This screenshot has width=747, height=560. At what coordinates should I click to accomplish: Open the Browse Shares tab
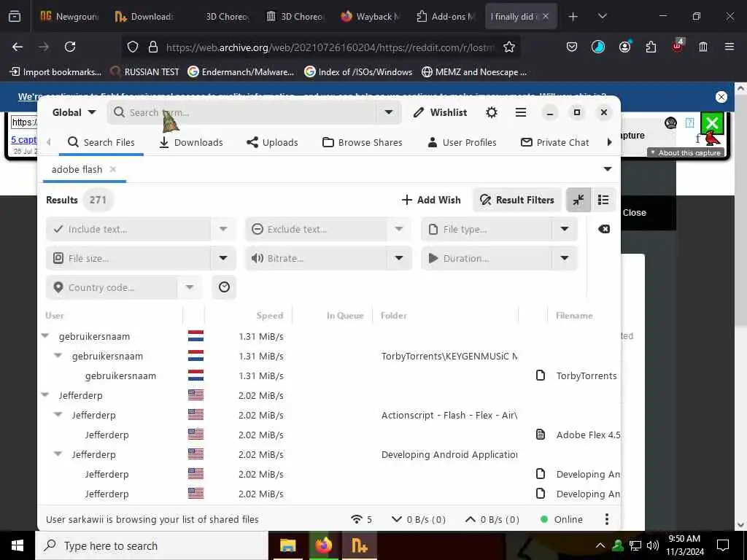(362, 142)
